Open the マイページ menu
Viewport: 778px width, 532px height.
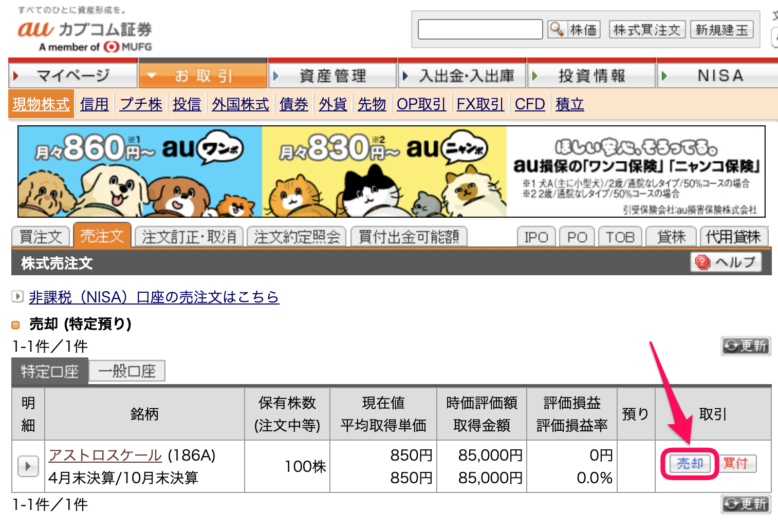[x=73, y=75]
